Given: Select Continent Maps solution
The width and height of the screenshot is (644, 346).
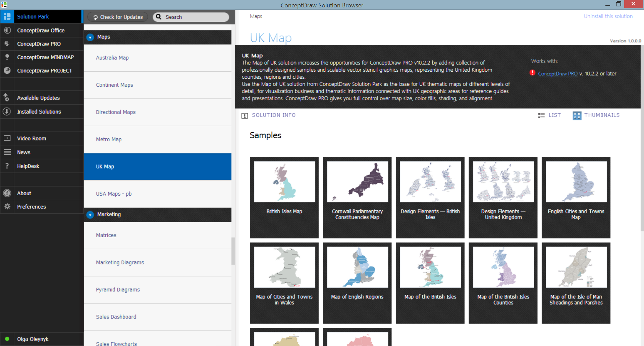Looking at the screenshot, I should click(158, 85).
